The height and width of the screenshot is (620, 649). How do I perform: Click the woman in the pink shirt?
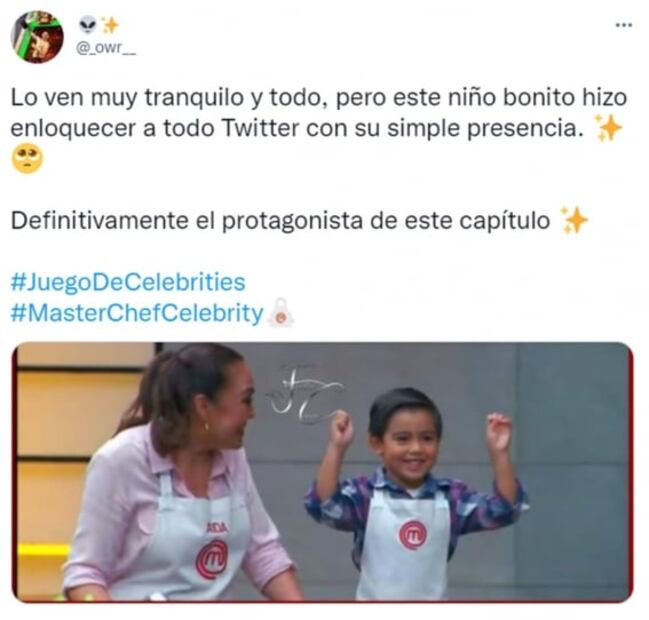tap(178, 472)
